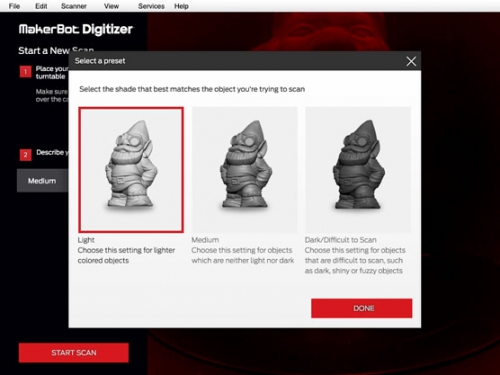The width and height of the screenshot is (500, 375).
Task: Open the Services menu
Action: [x=151, y=6]
